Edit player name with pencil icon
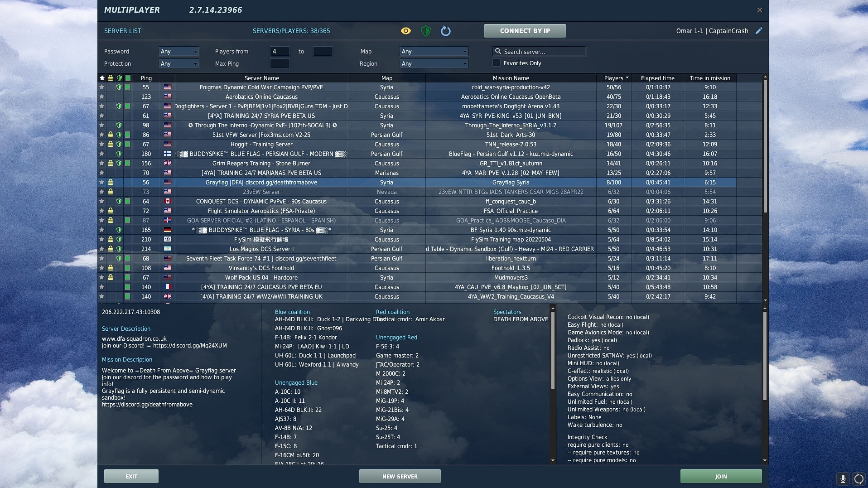This screenshot has height=488, width=868. pyautogui.click(x=759, y=31)
